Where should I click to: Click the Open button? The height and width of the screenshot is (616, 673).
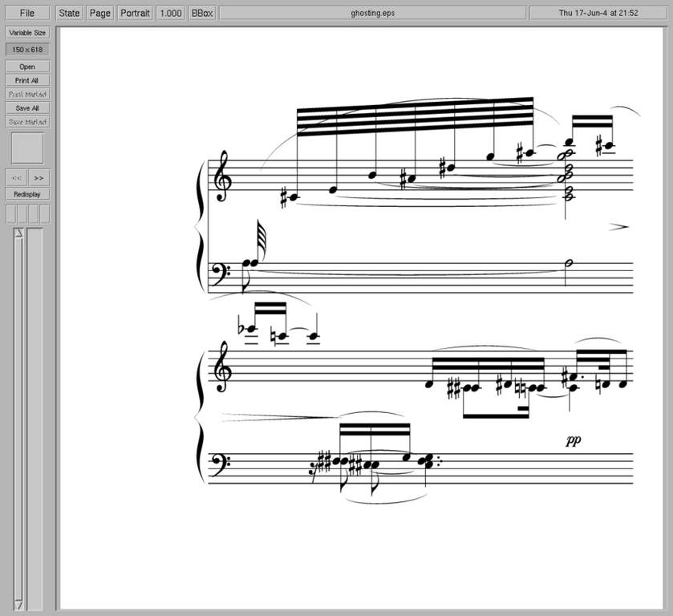pos(27,67)
